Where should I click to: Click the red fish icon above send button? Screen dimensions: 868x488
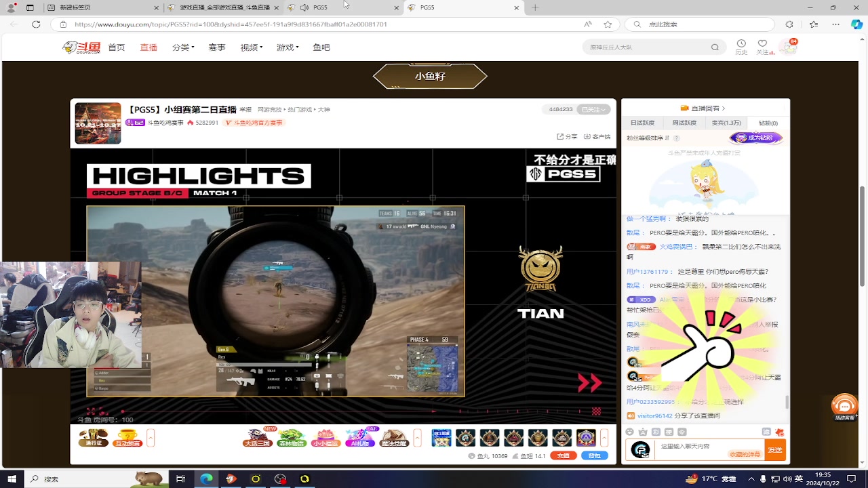[x=779, y=432]
